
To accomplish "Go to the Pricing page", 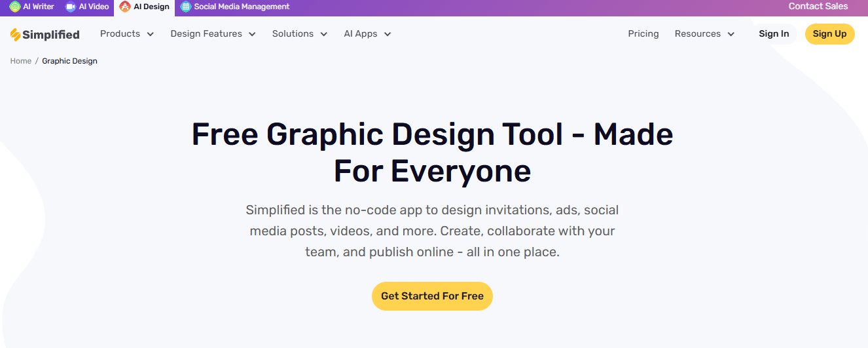I will [x=643, y=33].
